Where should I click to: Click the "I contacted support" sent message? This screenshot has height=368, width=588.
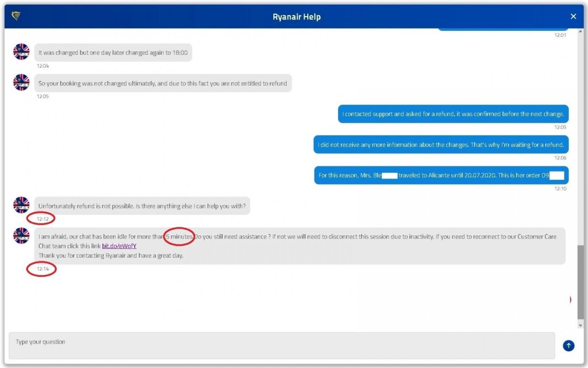[x=453, y=114]
